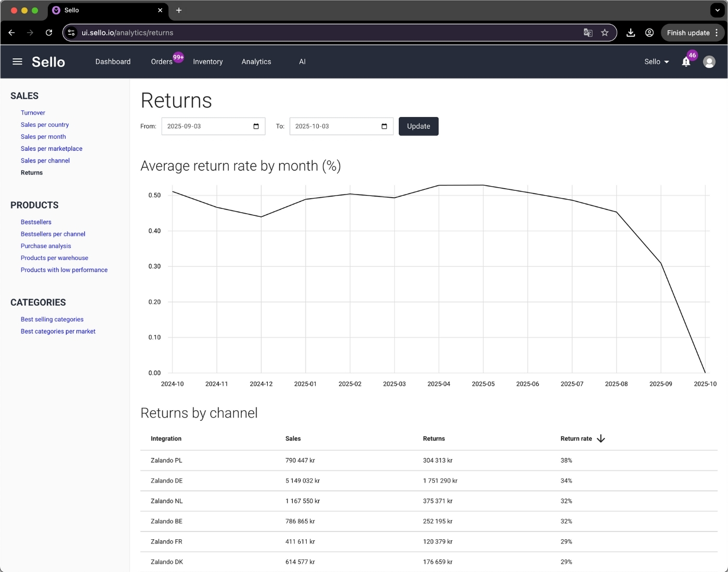728x572 pixels.
Task: Open the Bestsellers report
Action: [36, 222]
